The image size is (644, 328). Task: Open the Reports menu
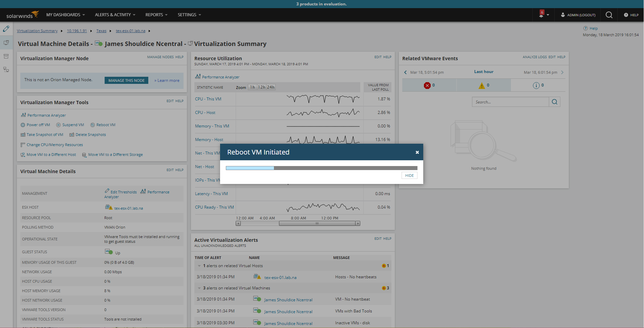(156, 15)
